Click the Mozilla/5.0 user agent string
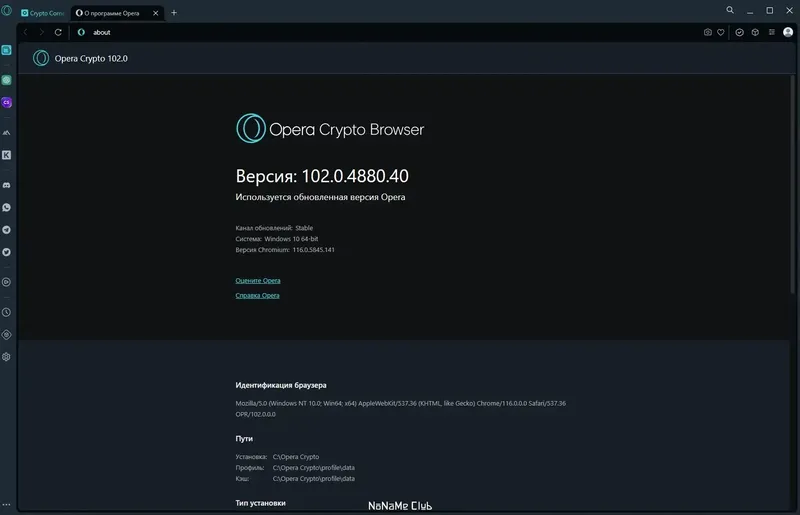Screen dimensions: 800x515 click(x=401, y=408)
